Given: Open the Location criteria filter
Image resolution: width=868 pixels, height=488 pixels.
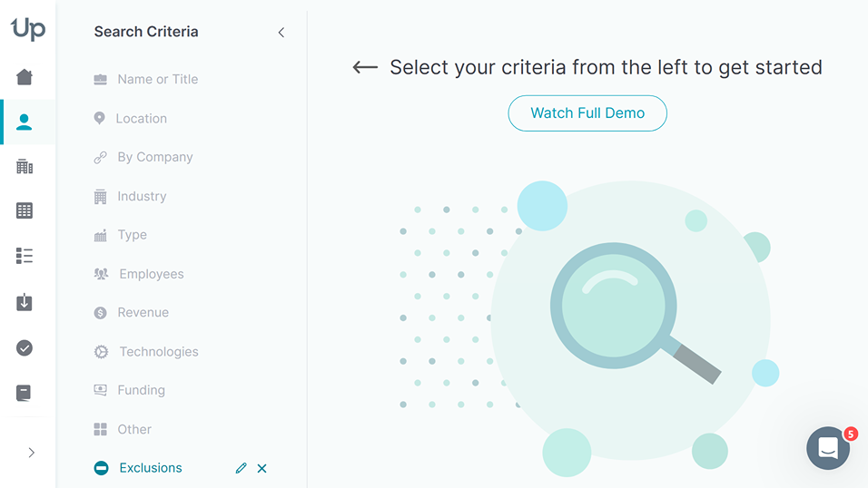Looking at the screenshot, I should (x=141, y=119).
